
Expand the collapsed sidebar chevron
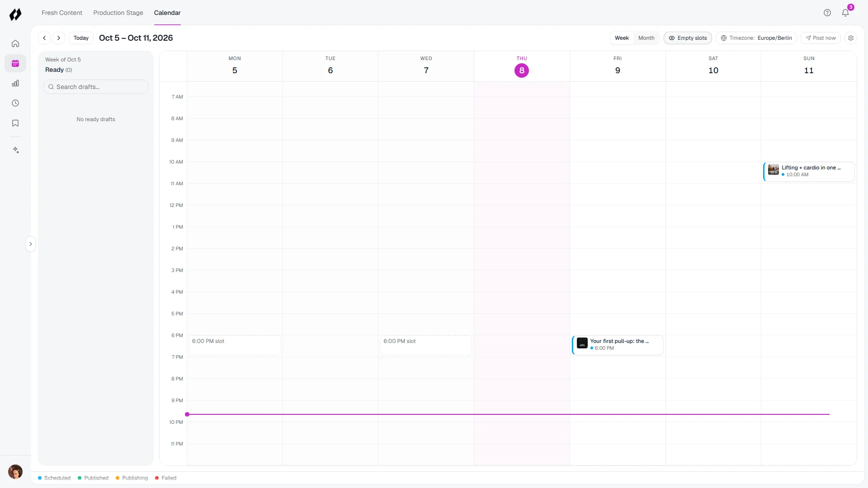point(31,244)
